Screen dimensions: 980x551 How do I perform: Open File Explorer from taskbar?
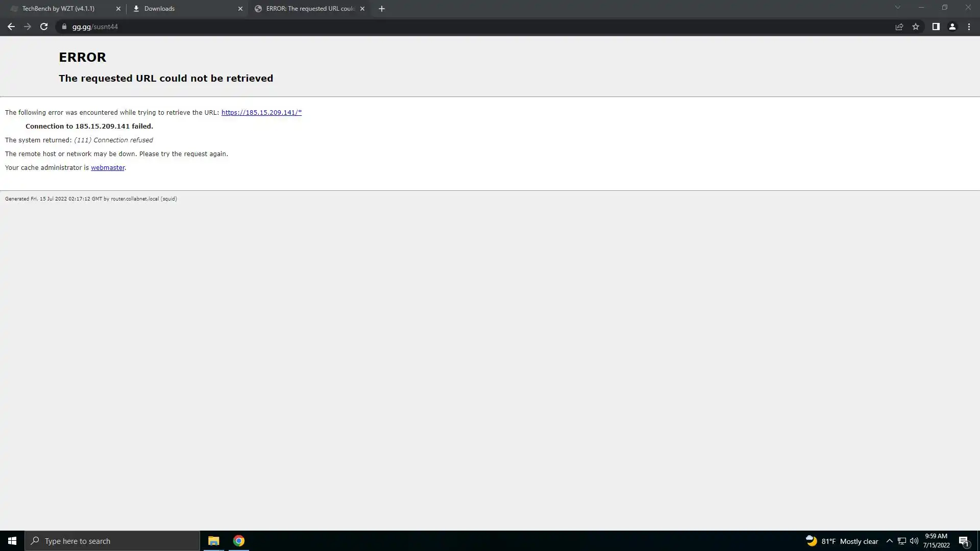(213, 541)
